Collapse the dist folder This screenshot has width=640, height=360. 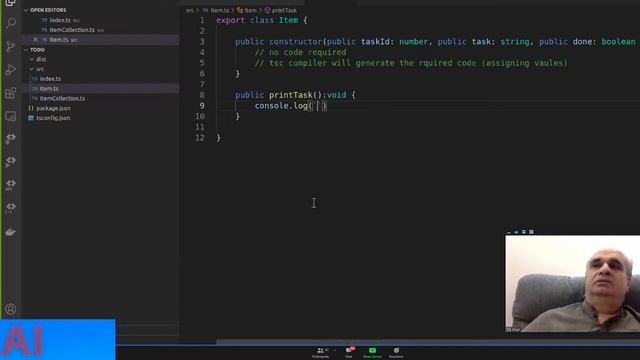[38, 59]
